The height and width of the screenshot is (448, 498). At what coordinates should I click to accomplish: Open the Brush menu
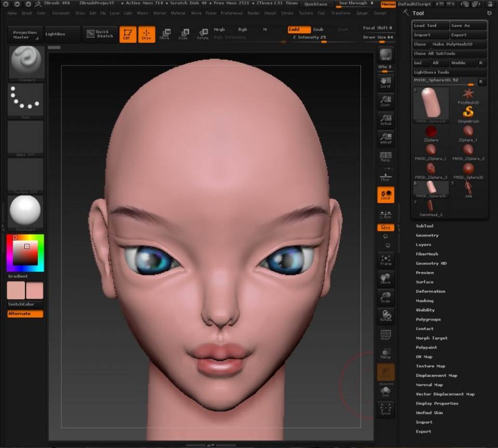[27, 13]
